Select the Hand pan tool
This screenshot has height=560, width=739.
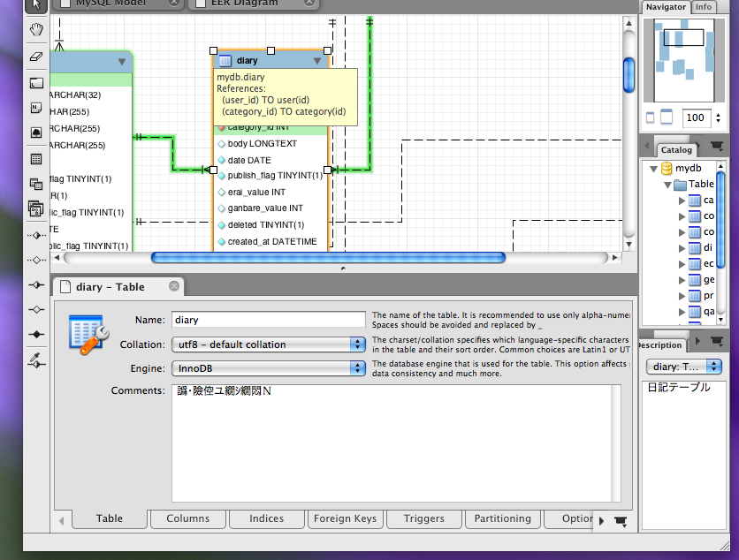tap(35, 29)
